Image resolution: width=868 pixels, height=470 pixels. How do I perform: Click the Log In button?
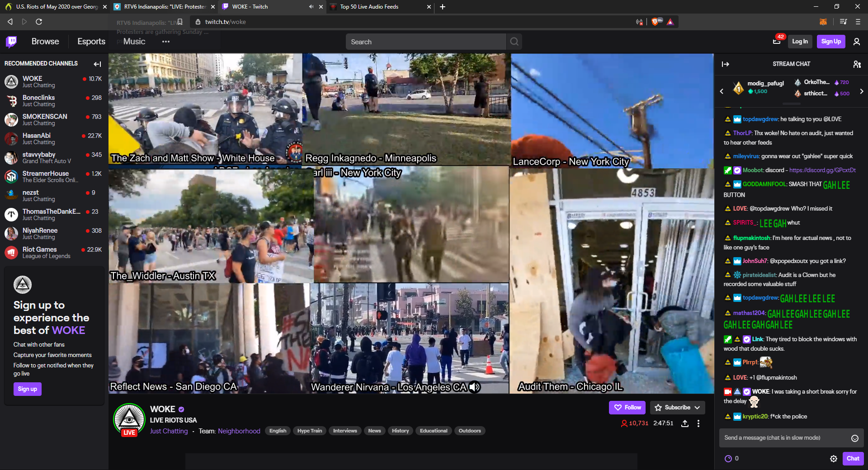800,42
